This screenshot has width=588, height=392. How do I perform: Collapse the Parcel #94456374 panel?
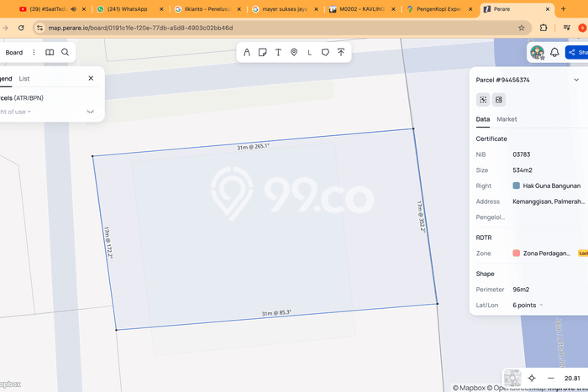[576, 80]
